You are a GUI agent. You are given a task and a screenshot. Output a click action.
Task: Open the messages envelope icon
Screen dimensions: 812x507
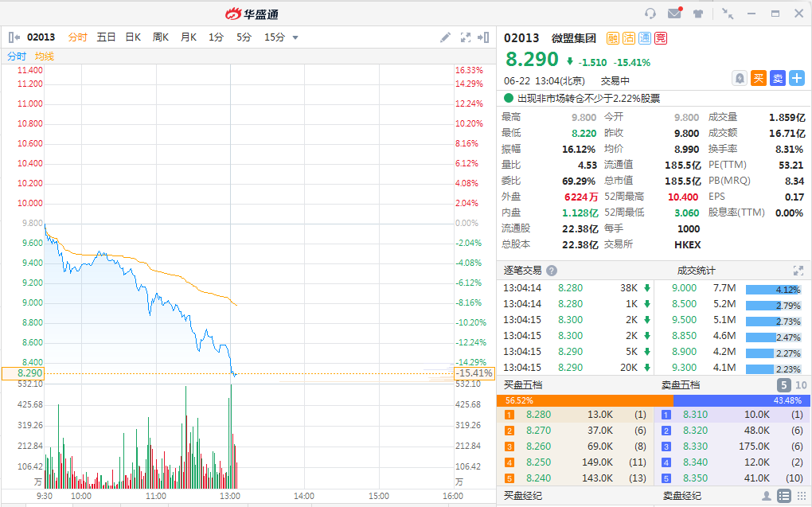click(675, 13)
